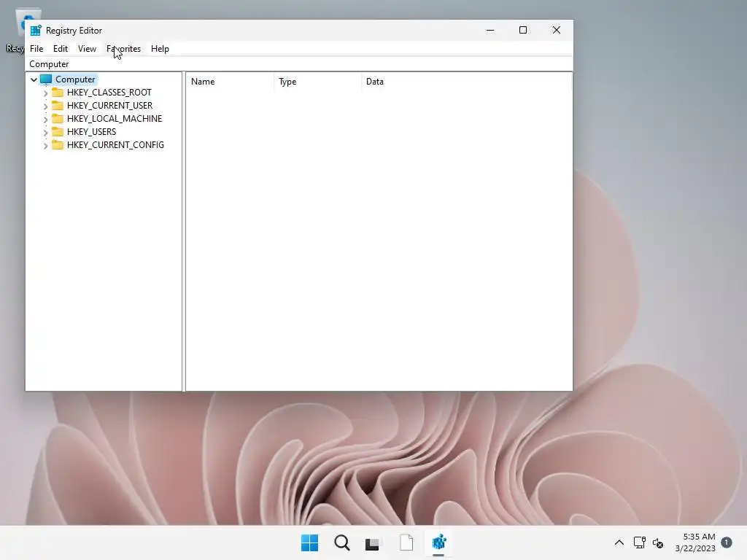Minimize the Registry Editor window
The width and height of the screenshot is (747, 560).
pyautogui.click(x=490, y=30)
